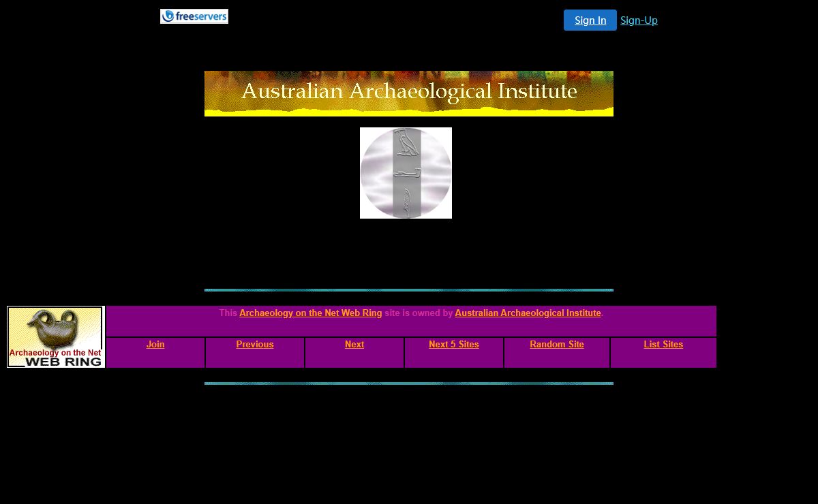This screenshot has height=504, width=818.
Task: Visit a Random Site in the ring
Action: (x=557, y=345)
